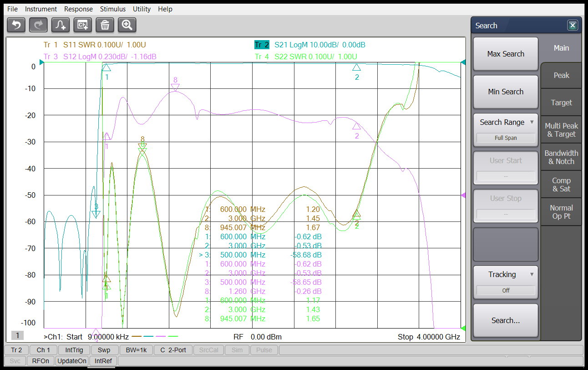588x370 pixels.
Task: Click marker readout 1.260 GHz -0.26 dB
Action: [264, 291]
